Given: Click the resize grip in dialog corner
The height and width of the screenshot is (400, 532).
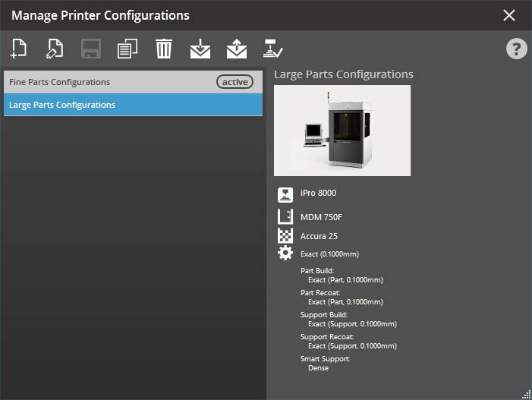Looking at the screenshot, I should pos(525,393).
